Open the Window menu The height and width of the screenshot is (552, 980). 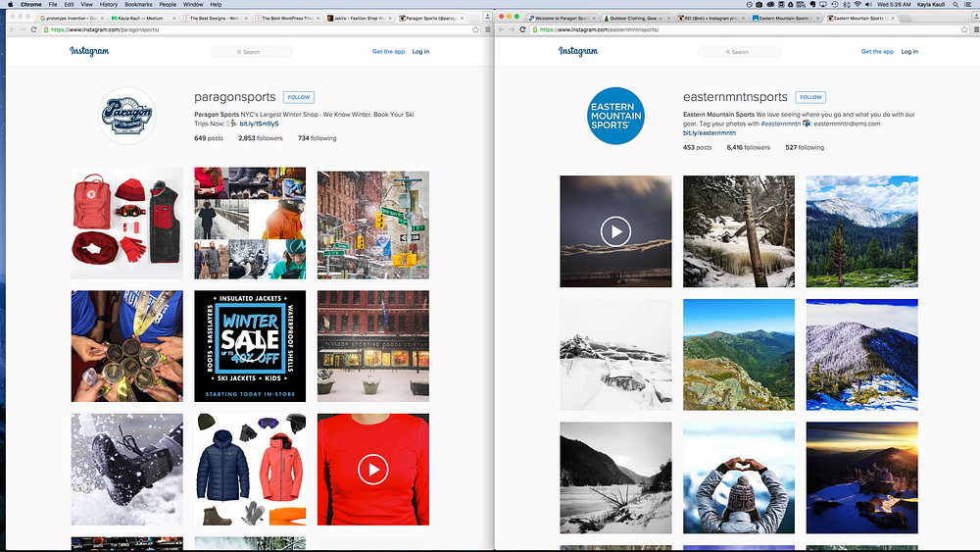pos(193,4)
